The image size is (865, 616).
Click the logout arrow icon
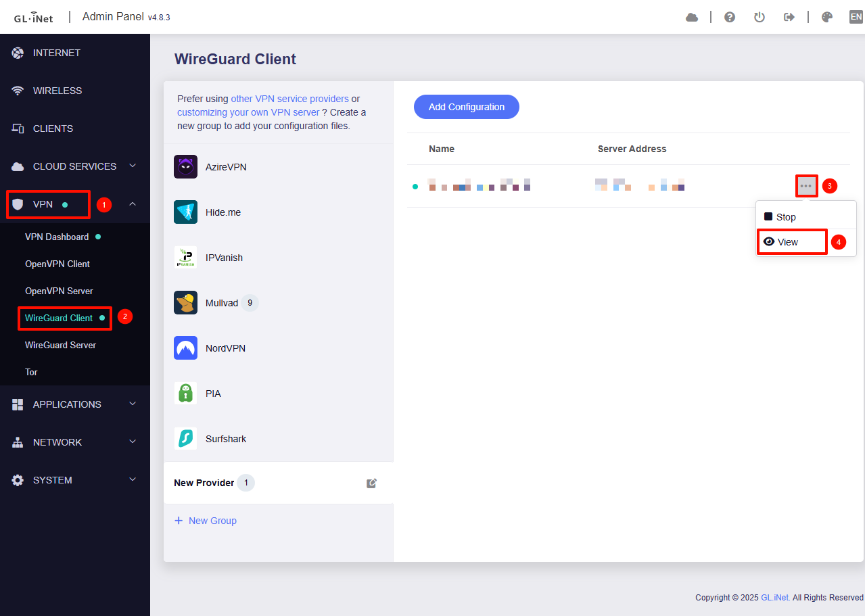click(789, 18)
